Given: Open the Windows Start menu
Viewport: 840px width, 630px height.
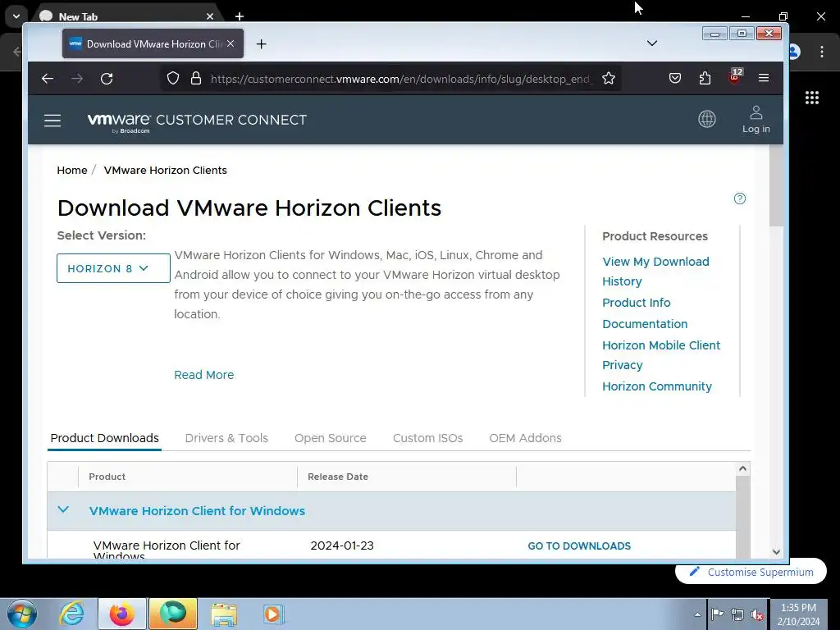Looking at the screenshot, I should [22, 614].
